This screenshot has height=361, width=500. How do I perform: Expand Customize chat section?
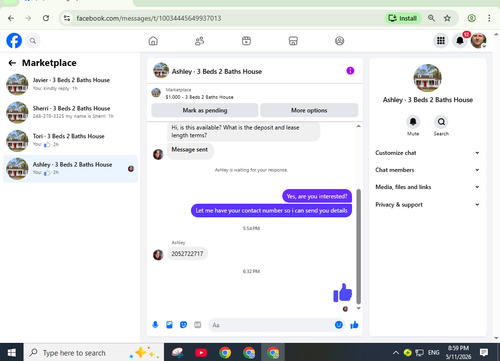click(x=427, y=153)
